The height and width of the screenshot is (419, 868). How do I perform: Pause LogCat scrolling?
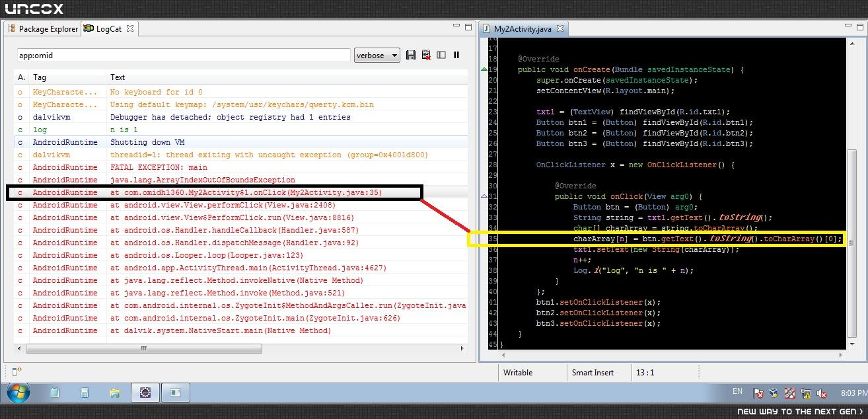pyautogui.click(x=456, y=55)
